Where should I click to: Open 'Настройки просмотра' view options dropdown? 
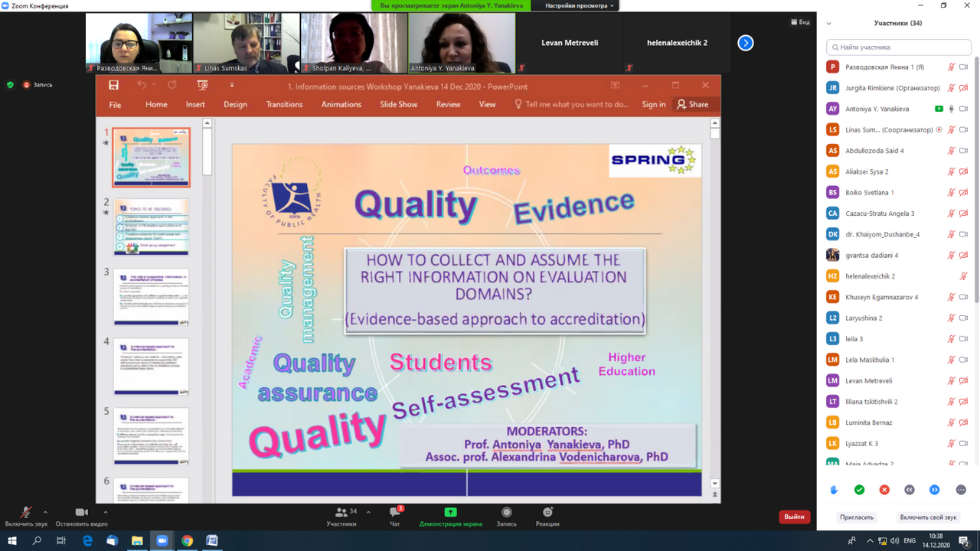pyautogui.click(x=579, y=5)
